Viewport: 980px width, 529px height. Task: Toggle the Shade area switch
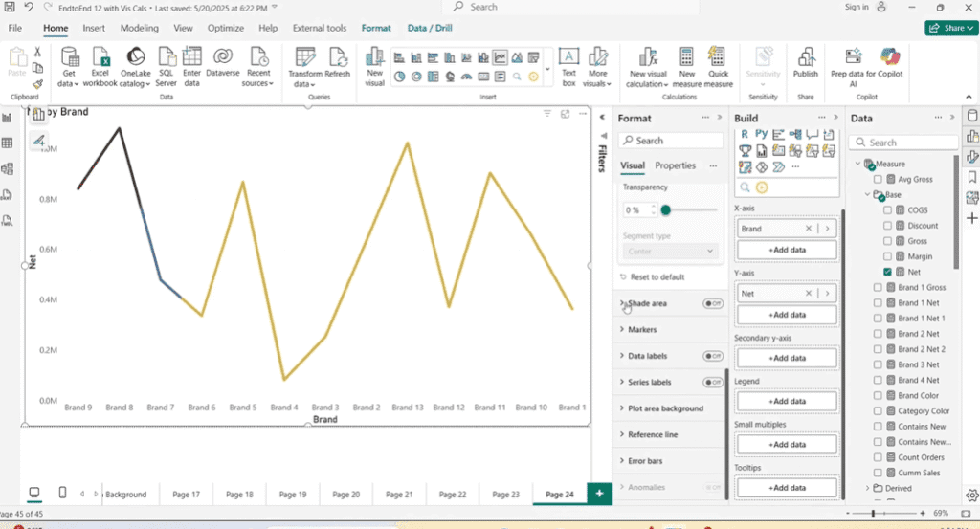712,303
